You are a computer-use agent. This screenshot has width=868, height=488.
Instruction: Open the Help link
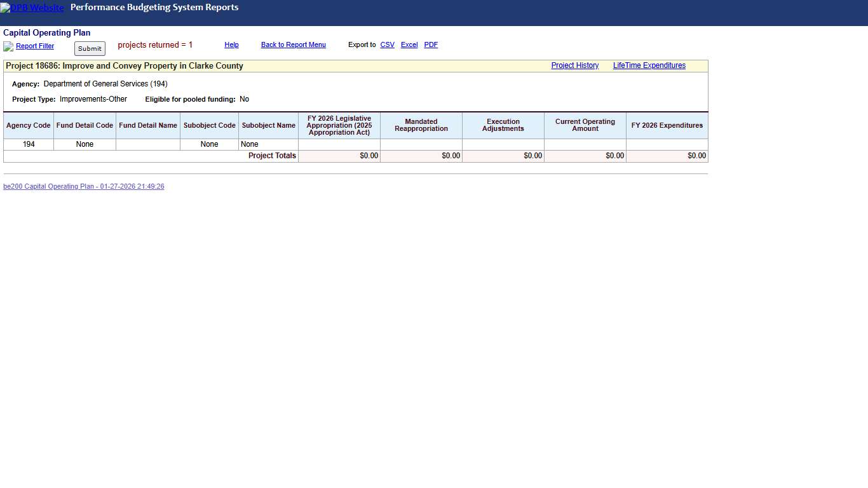pos(231,45)
